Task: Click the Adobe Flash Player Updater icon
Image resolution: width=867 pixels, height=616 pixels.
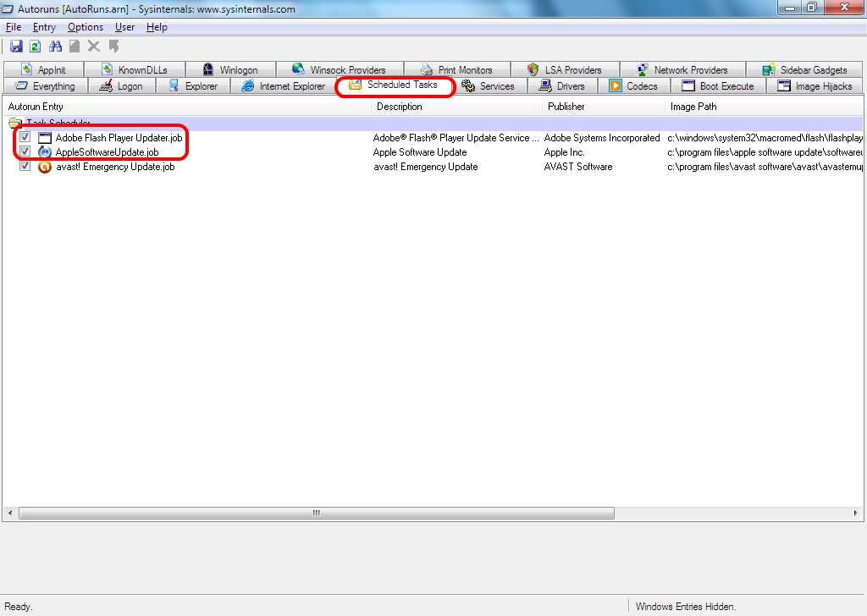Action: pos(45,138)
